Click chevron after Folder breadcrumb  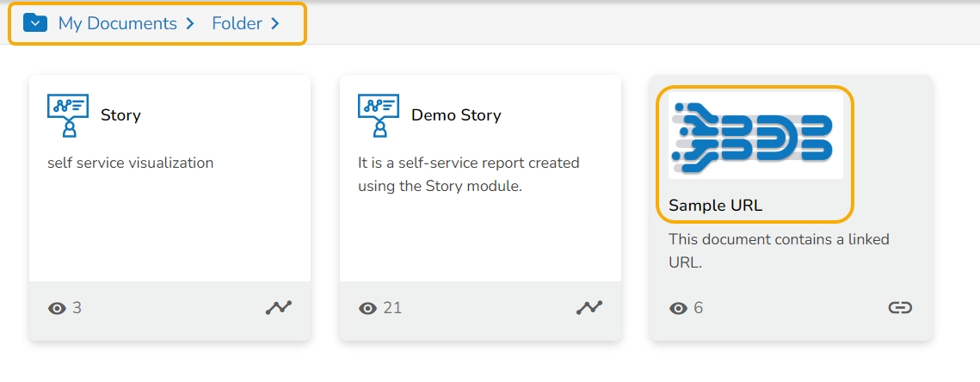point(275,24)
